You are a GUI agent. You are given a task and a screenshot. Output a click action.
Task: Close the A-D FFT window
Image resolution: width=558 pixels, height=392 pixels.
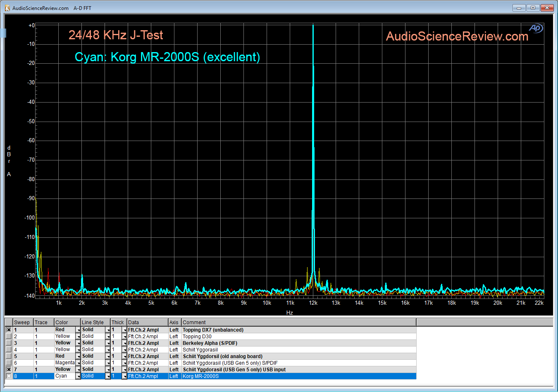pos(547,8)
